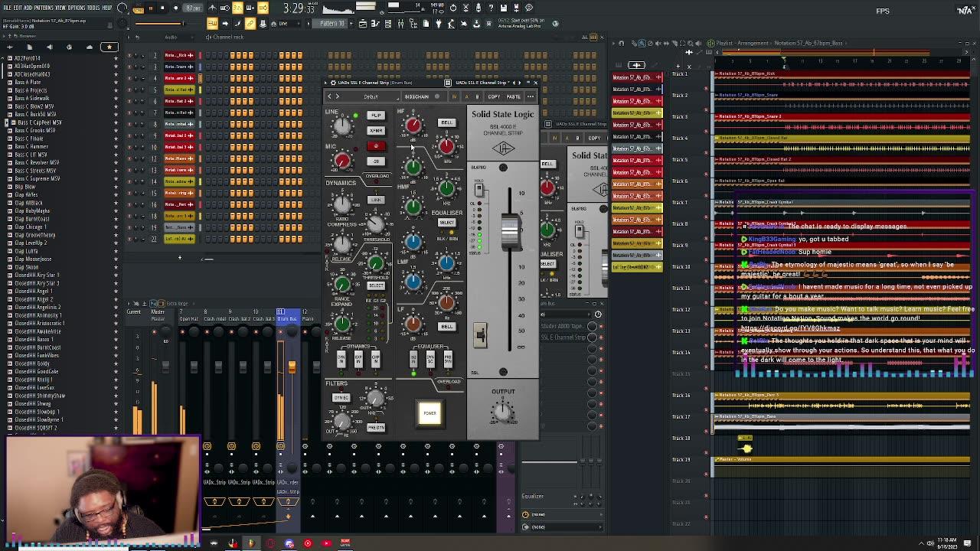Expand Bass C CapPeel MSV entry
Screen dimensions: 980x551
(6, 122)
